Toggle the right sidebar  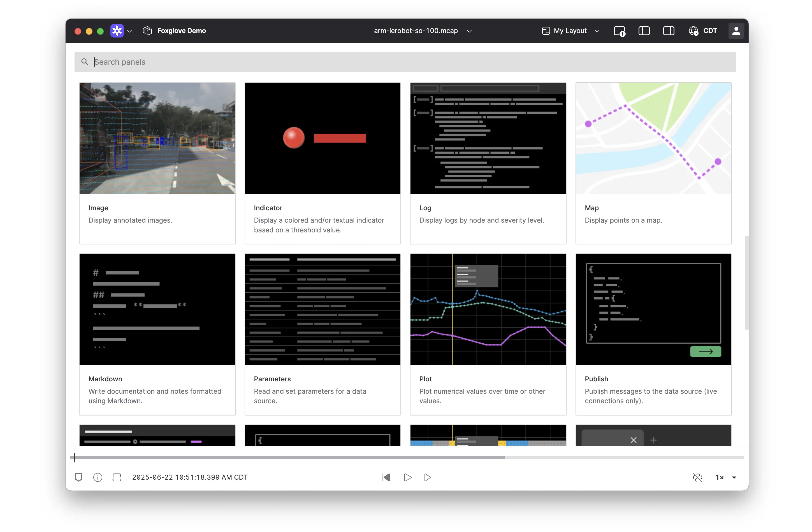(668, 31)
